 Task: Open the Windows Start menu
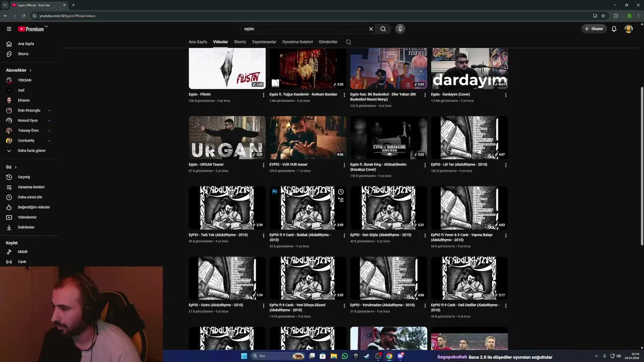(244, 356)
